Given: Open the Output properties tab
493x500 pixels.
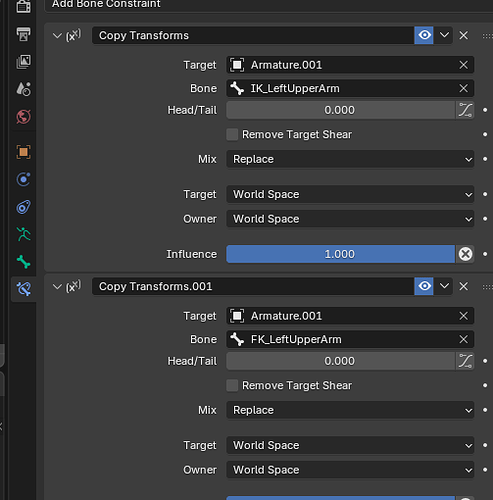Looking at the screenshot, I should tap(23, 34).
